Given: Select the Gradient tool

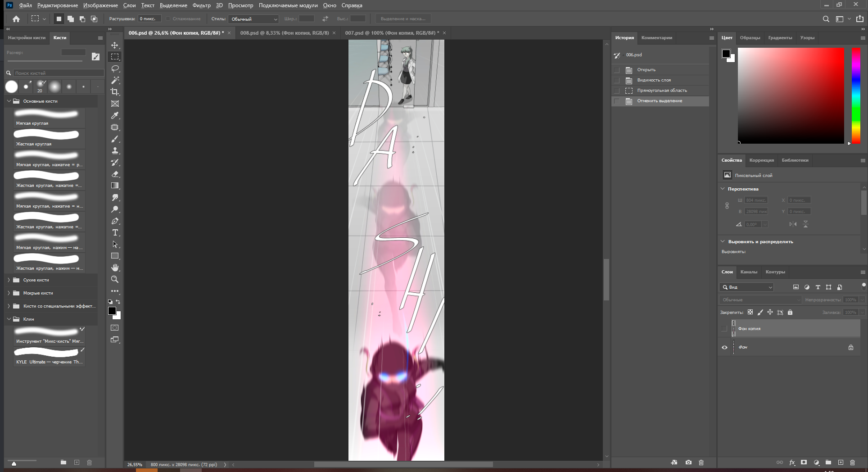Looking at the screenshot, I should pos(115,186).
